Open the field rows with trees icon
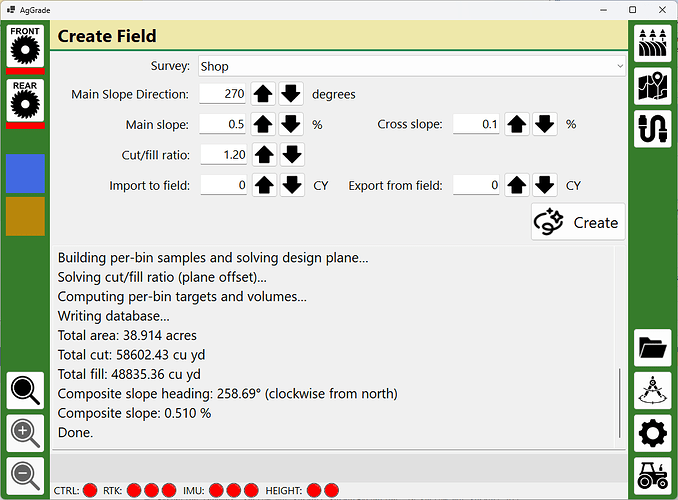The height and width of the screenshot is (500, 678). (652, 43)
